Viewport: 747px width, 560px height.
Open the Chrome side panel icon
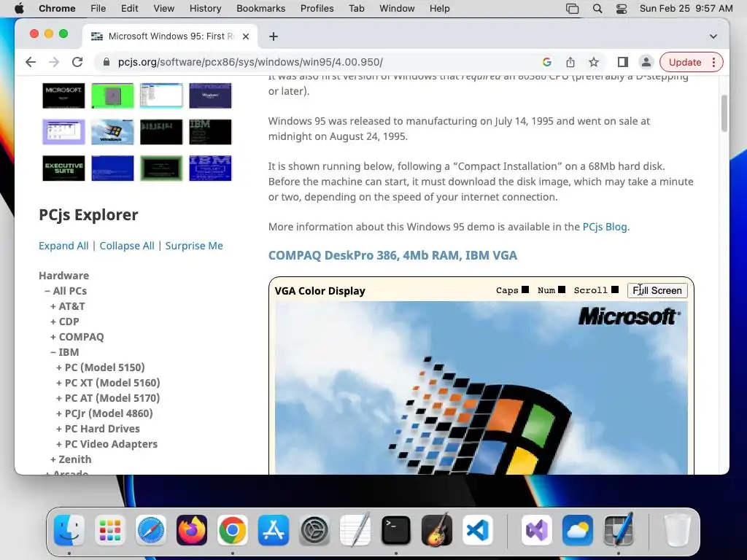[622, 62]
